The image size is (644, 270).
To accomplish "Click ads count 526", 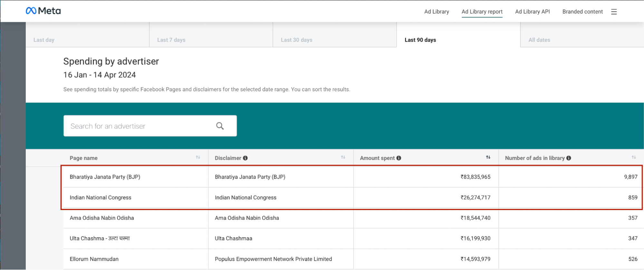I will (x=633, y=259).
